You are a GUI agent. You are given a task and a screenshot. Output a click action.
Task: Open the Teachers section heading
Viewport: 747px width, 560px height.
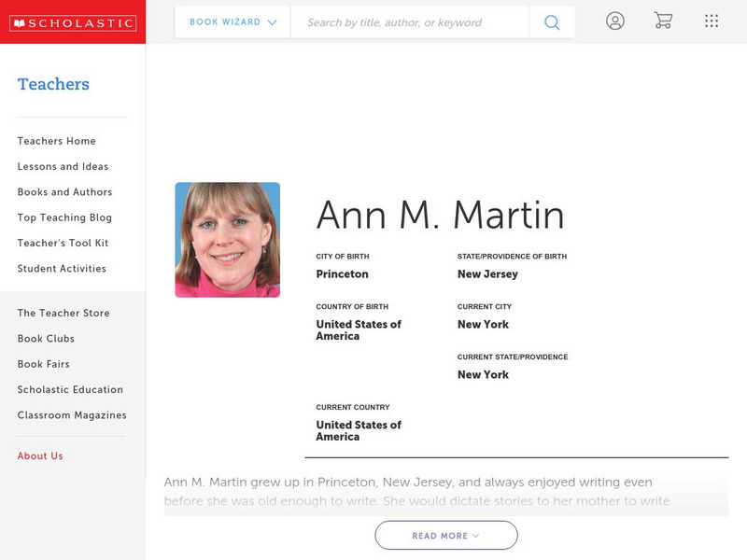tap(53, 84)
